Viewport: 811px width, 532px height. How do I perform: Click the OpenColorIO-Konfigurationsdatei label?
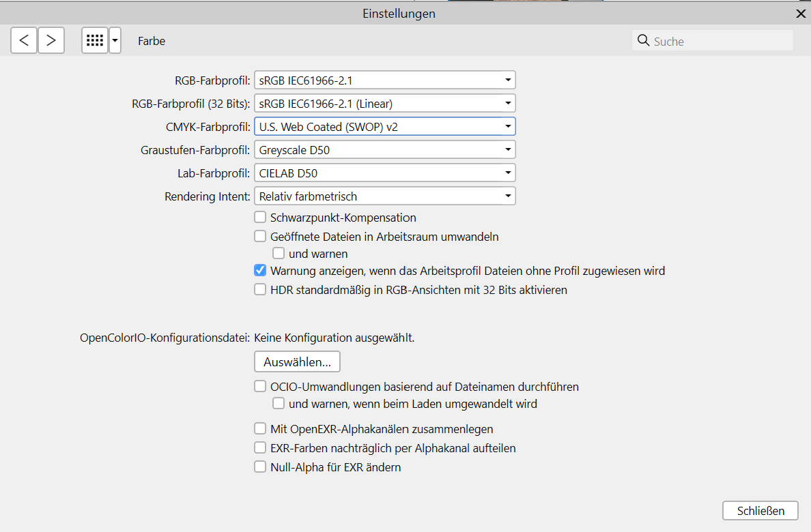pyautogui.click(x=165, y=338)
